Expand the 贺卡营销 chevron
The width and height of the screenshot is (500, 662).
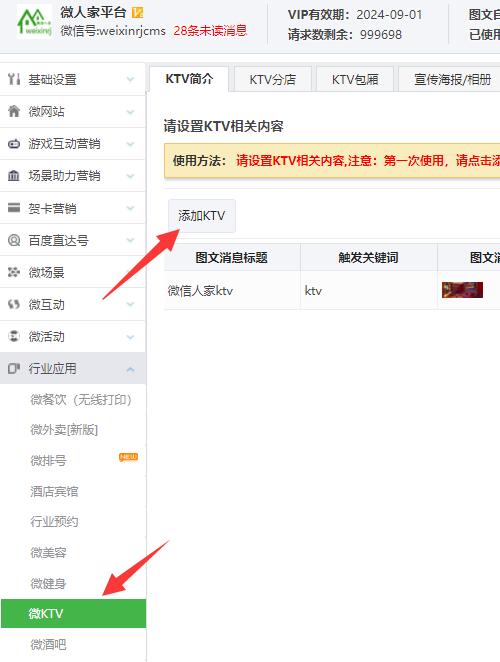[x=130, y=208]
